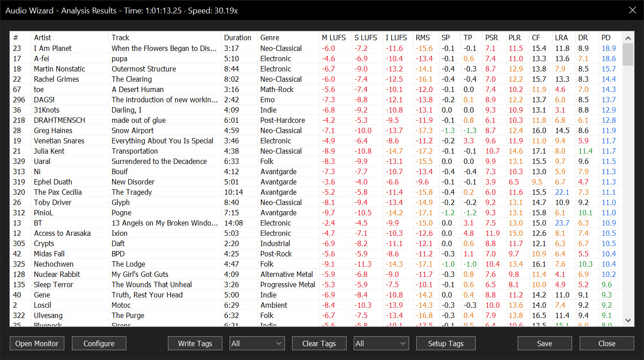Click the Clear Tags button
644x360 pixels.
pyautogui.click(x=319, y=343)
